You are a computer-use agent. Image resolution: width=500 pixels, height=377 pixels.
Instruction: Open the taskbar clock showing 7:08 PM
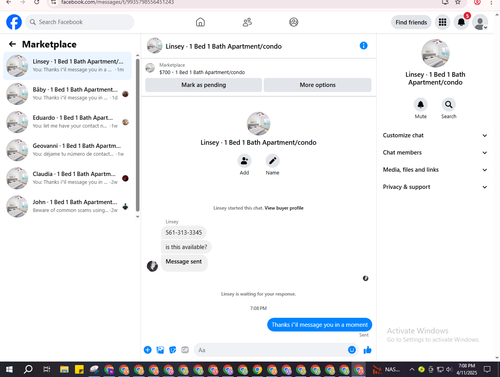point(467,369)
